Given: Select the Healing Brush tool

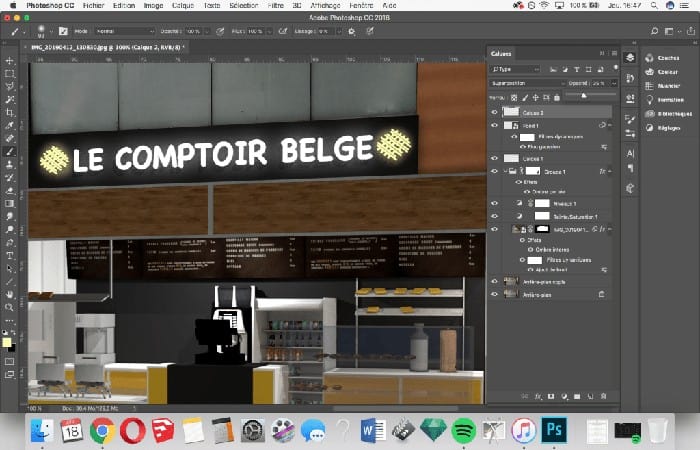Looking at the screenshot, I should tap(9, 138).
